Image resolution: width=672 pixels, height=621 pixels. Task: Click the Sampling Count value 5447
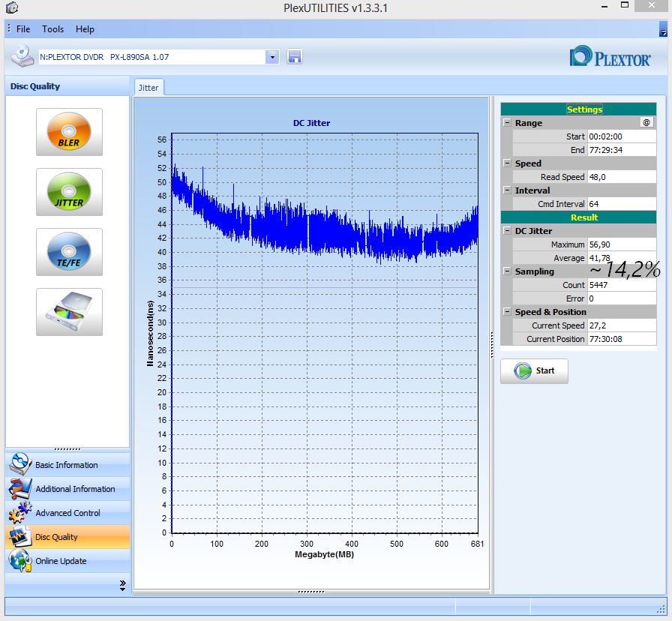622,285
